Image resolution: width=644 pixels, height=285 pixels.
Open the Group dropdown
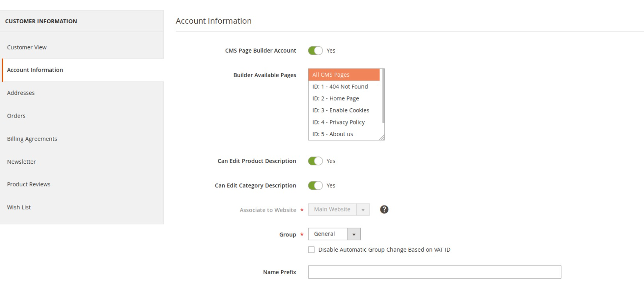(x=334, y=234)
